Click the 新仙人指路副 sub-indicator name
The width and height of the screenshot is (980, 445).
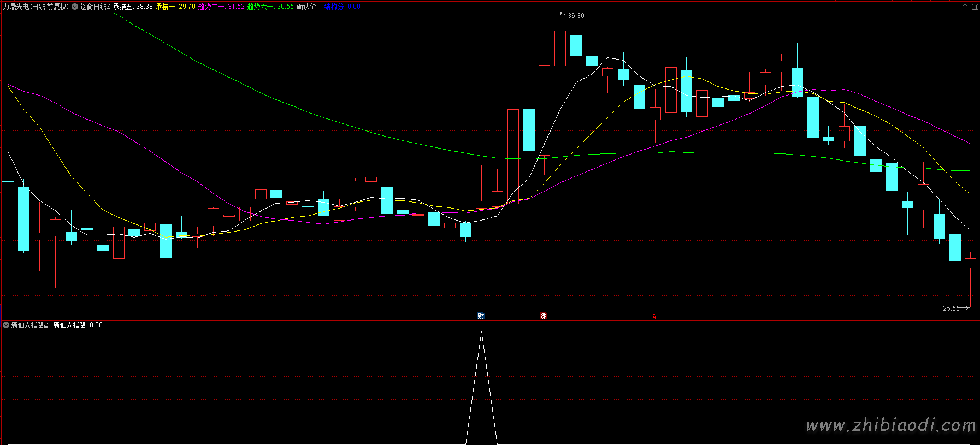31,325
